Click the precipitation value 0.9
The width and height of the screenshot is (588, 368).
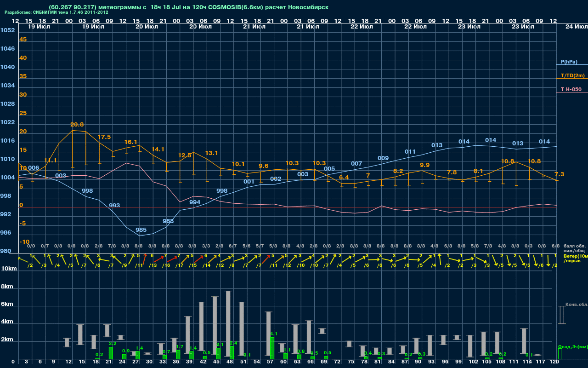126,351
